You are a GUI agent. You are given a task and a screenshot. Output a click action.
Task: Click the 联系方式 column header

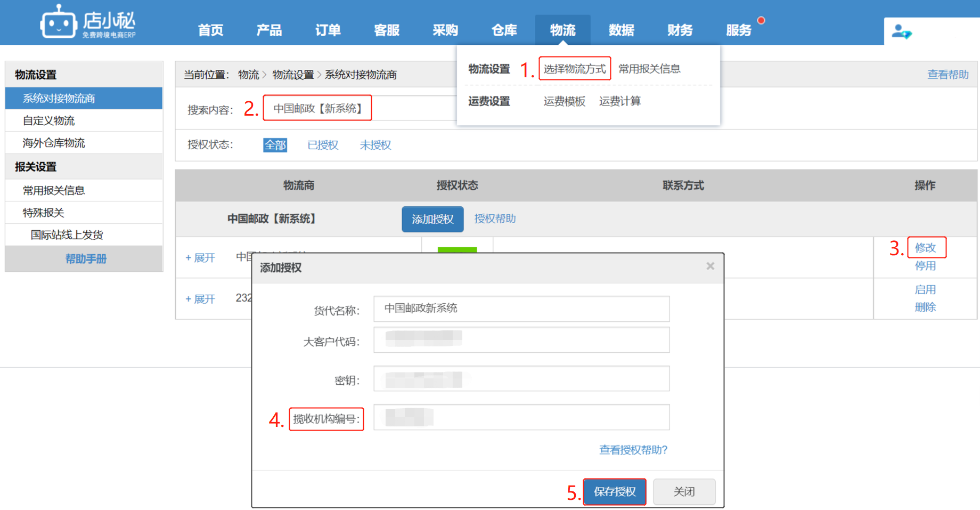683,185
